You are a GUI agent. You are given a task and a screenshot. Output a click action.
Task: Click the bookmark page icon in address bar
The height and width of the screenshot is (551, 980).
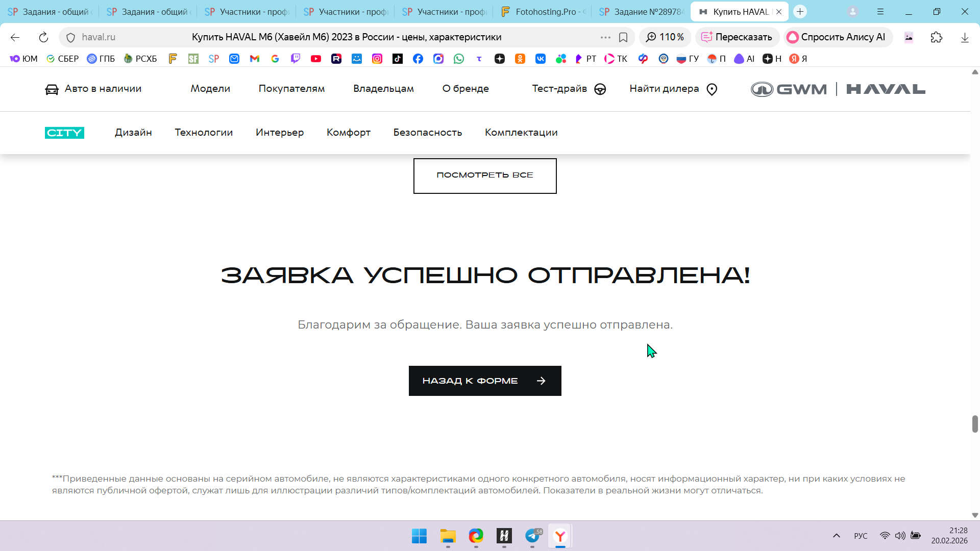(x=623, y=37)
